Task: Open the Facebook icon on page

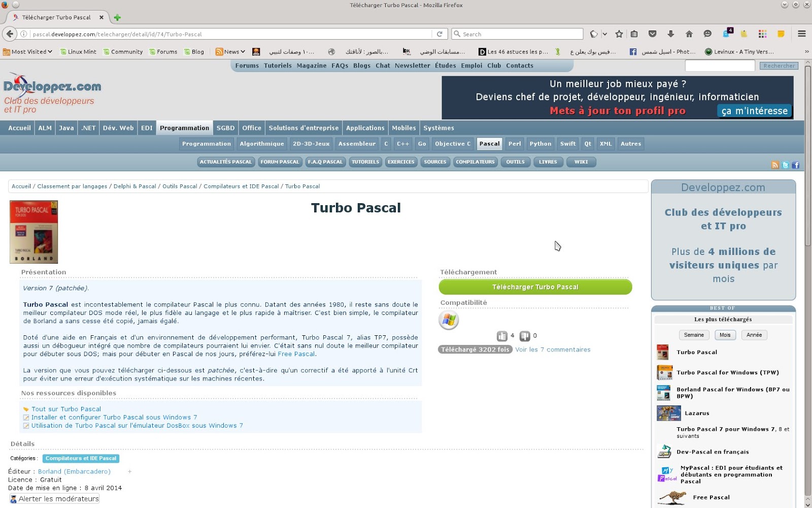Action: pyautogui.click(x=795, y=165)
